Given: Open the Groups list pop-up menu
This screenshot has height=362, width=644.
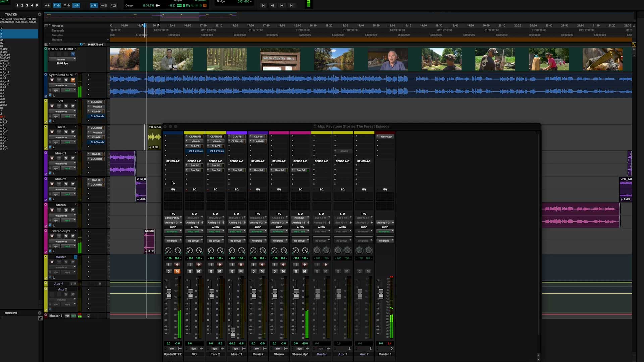Looking at the screenshot, I should pos(40,313).
